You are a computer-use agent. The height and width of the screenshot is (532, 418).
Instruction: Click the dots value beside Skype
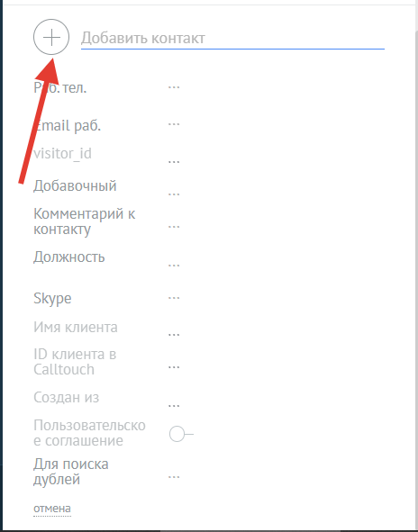(174, 298)
